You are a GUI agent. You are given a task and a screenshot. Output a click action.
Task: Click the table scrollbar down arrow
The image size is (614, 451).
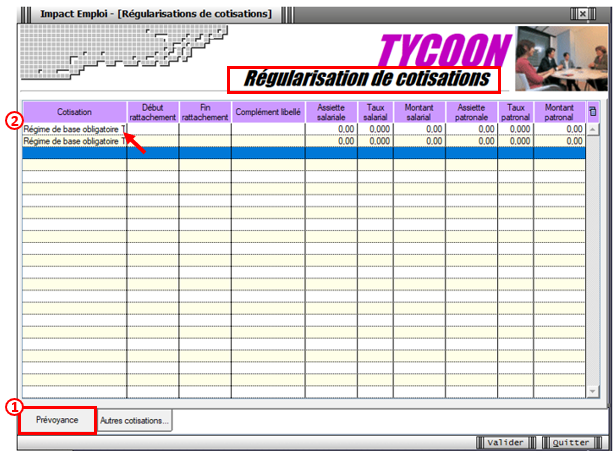click(592, 391)
